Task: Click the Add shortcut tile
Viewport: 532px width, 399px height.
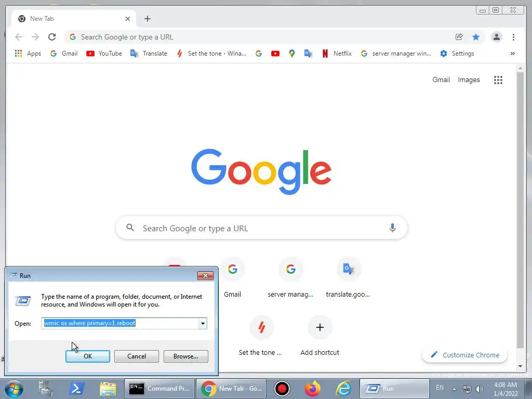Action: pyautogui.click(x=320, y=337)
